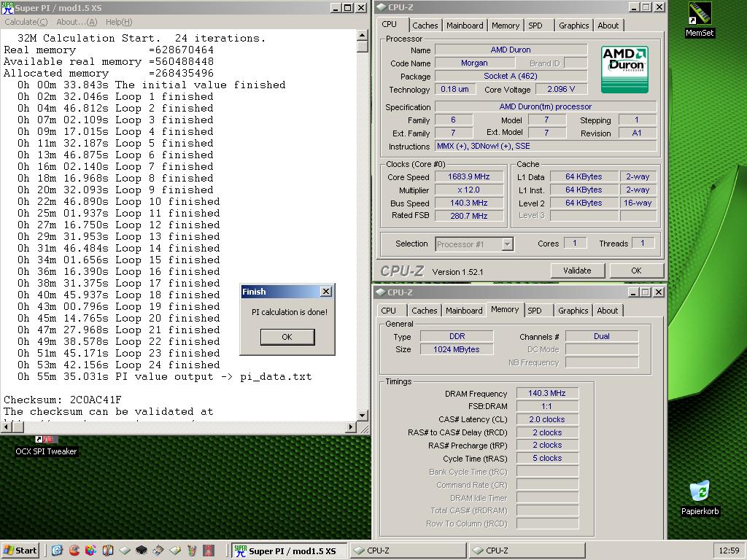
Task: Click Super PI horizontal scrollbar right arrow
Action: click(x=351, y=427)
